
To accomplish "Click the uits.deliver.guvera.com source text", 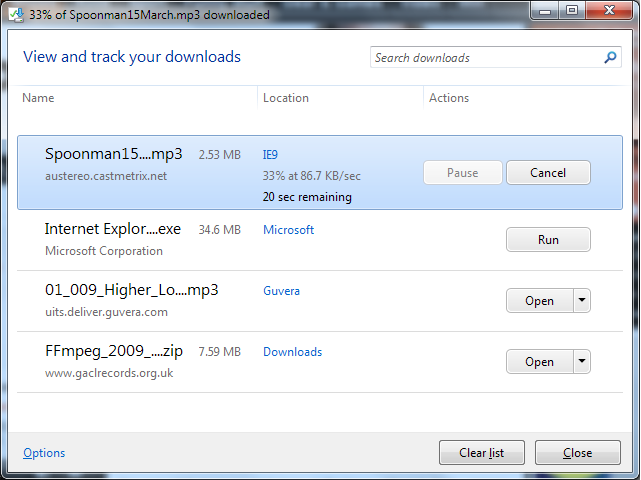I will point(106,312).
